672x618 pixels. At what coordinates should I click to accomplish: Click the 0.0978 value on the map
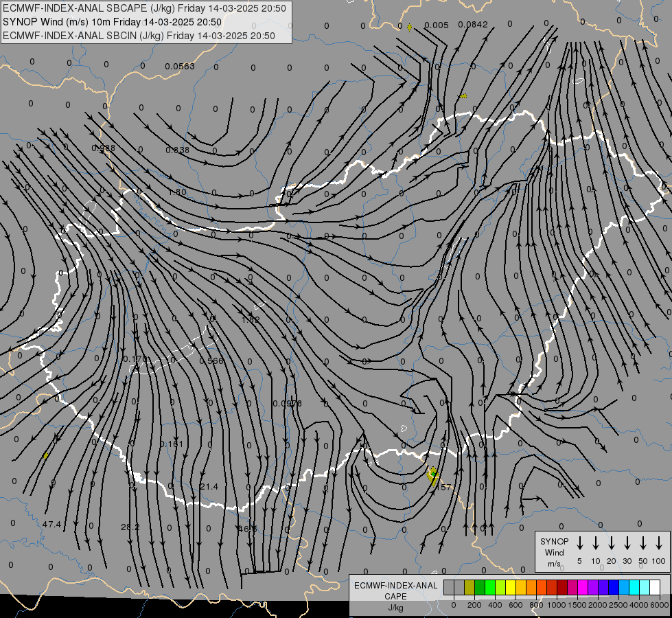tap(287, 403)
